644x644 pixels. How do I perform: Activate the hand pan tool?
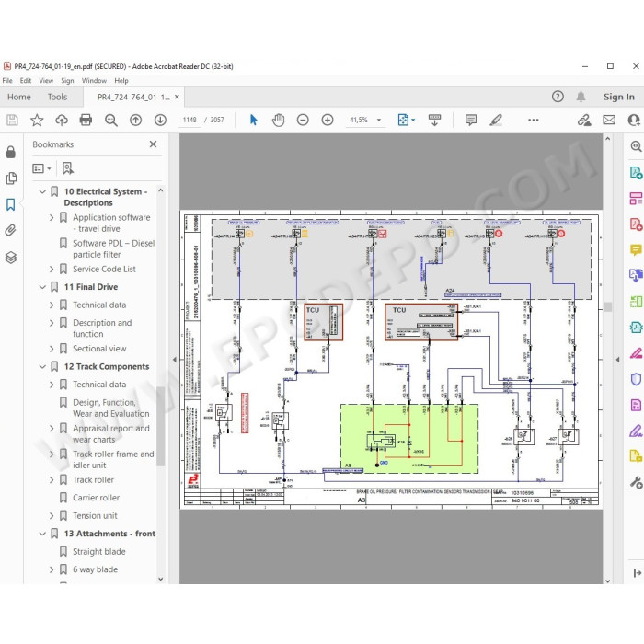coord(278,120)
